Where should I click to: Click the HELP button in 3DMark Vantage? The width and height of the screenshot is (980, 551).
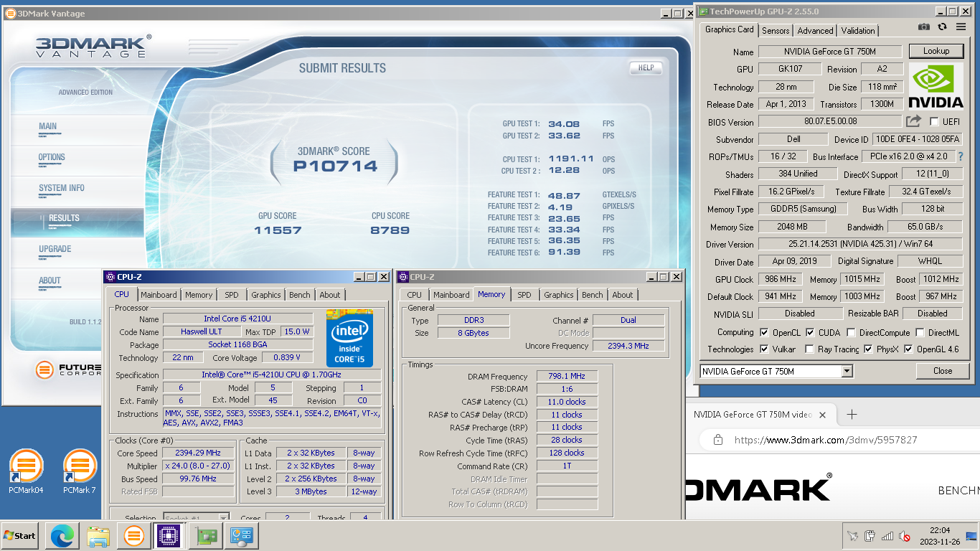click(x=646, y=67)
